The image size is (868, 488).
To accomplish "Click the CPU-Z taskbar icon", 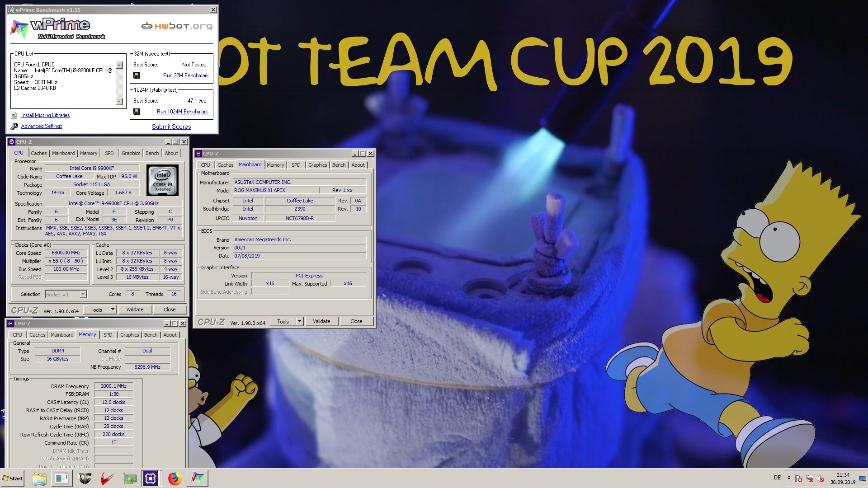I will tap(151, 479).
